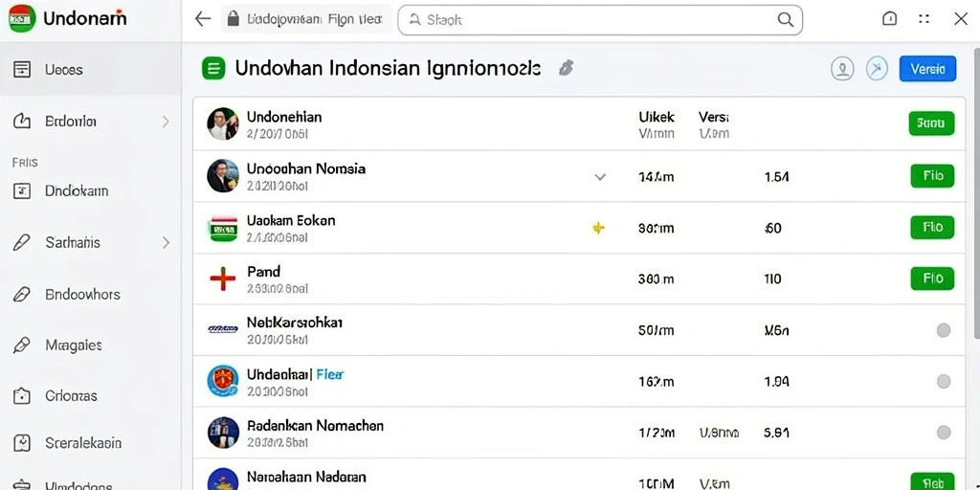Click the 'Radankan Nomachen' row title
Screen dimensions: 980x490
315,426
